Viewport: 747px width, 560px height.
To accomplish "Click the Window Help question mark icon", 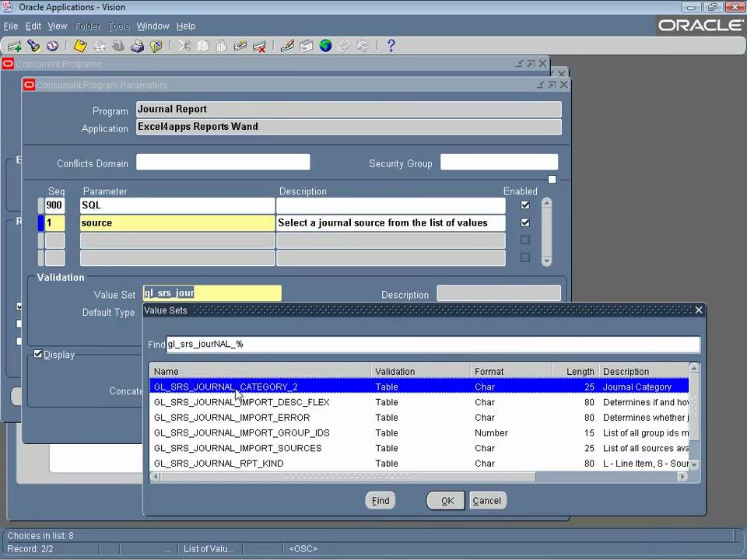I will pyautogui.click(x=391, y=46).
